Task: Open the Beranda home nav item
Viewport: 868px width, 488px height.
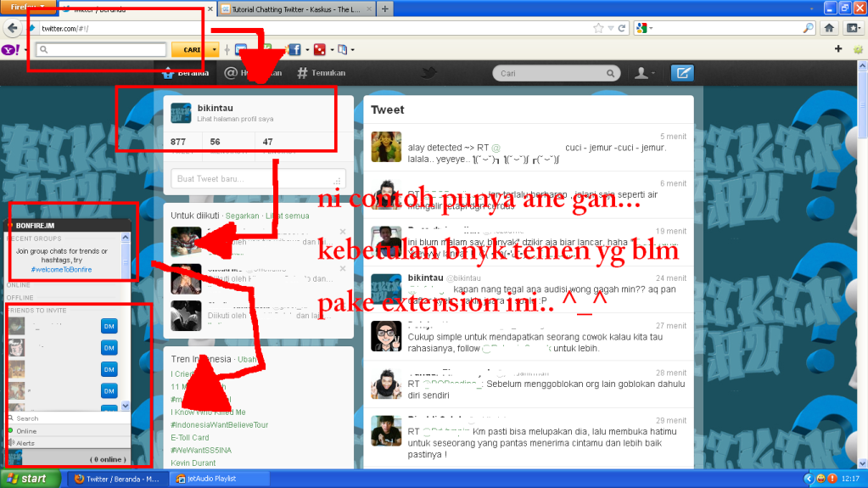Action: click(x=186, y=72)
